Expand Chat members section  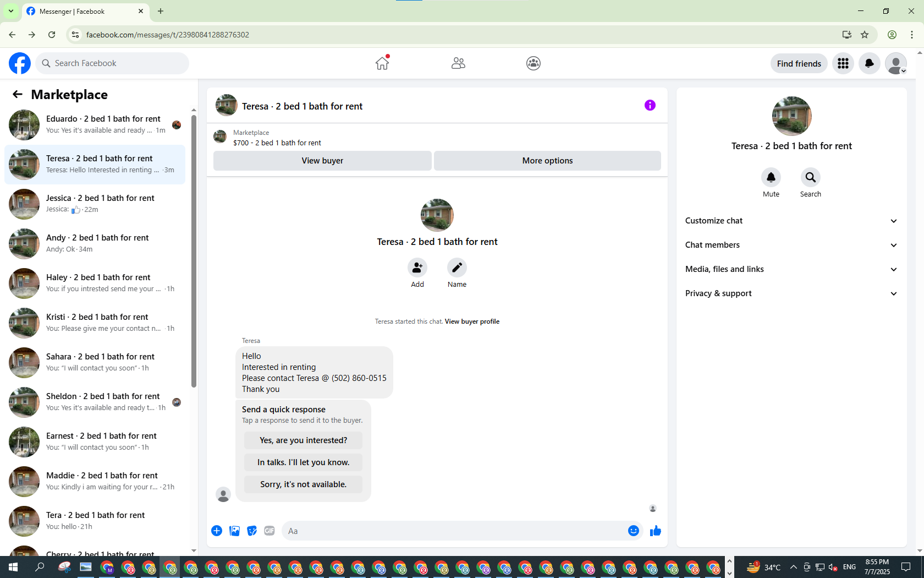tap(791, 245)
